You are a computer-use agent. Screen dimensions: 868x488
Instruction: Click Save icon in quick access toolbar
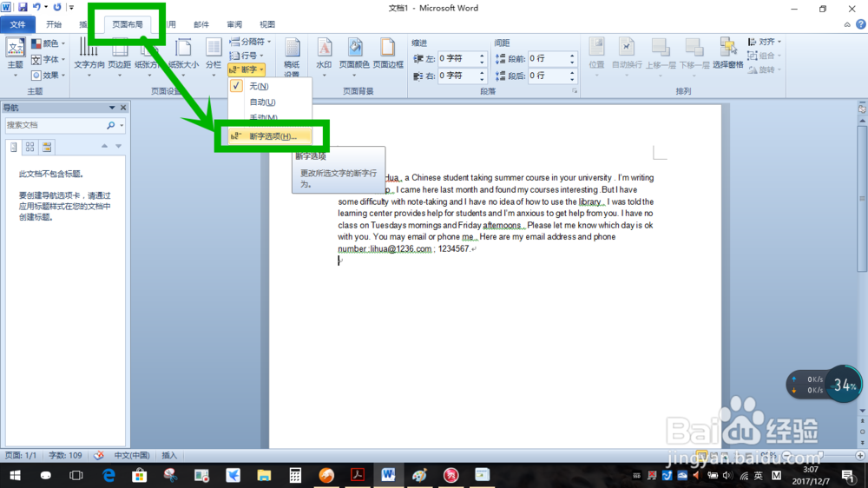tap(23, 7)
